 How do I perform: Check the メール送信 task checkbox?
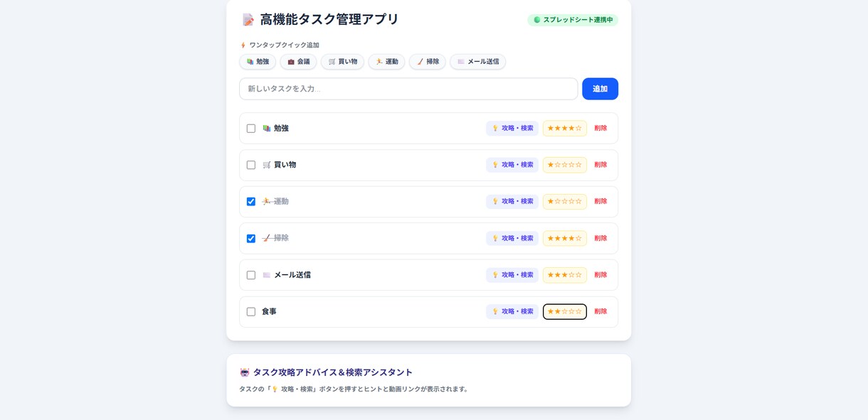[251, 275]
